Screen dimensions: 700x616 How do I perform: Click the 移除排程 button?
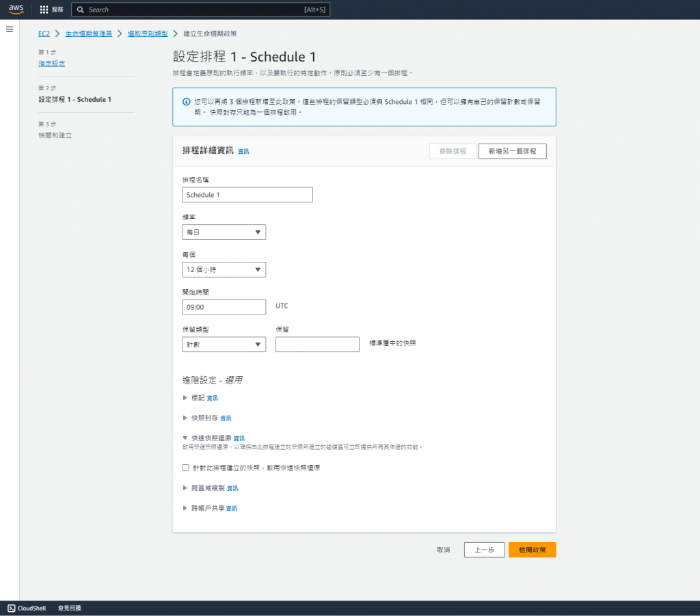(453, 151)
